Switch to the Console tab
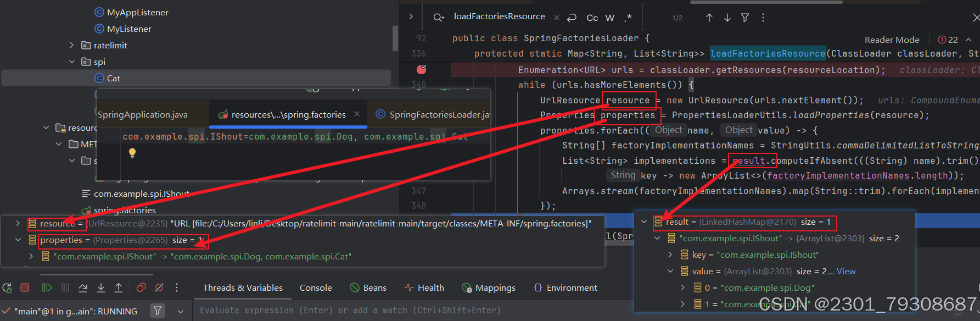 (316, 287)
